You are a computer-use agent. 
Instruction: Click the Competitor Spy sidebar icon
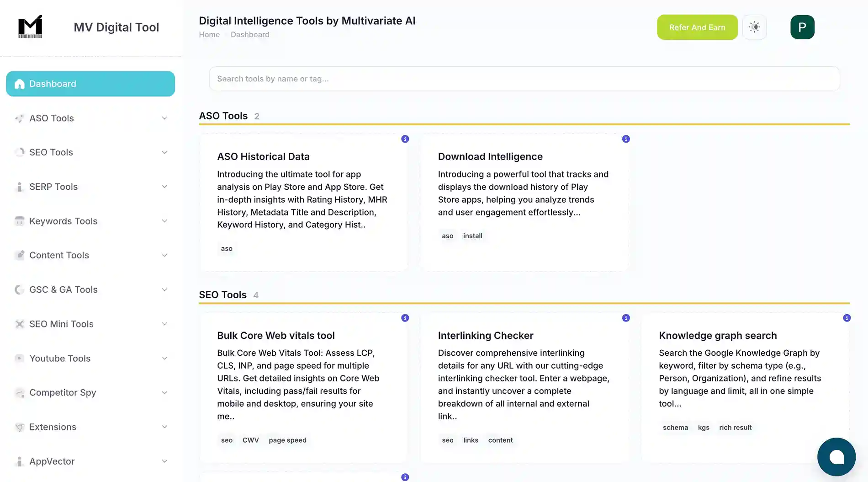[x=19, y=393]
